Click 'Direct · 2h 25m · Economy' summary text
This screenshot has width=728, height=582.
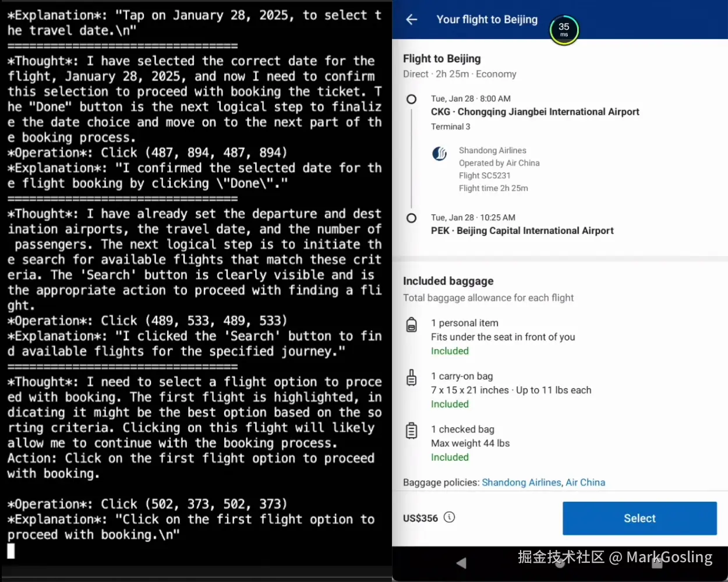[460, 74]
